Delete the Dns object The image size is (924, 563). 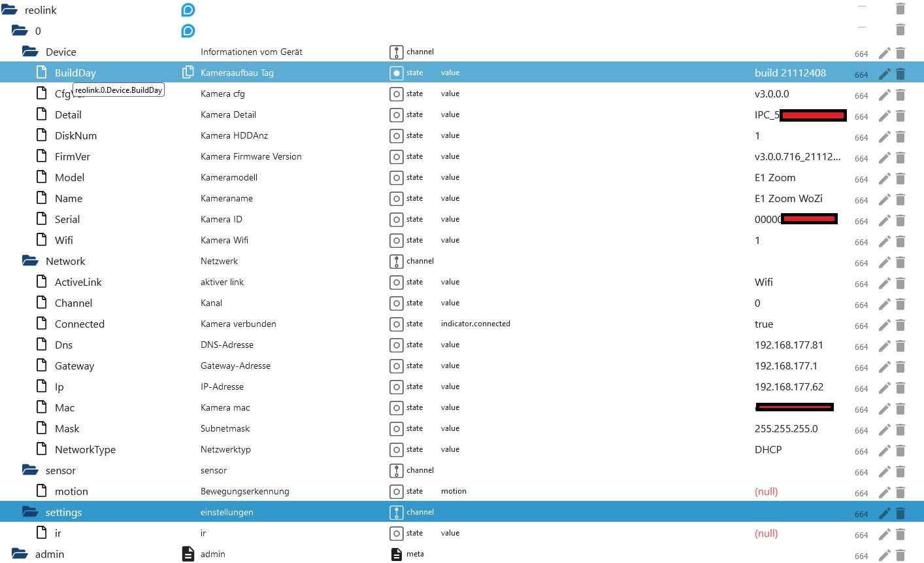point(900,346)
